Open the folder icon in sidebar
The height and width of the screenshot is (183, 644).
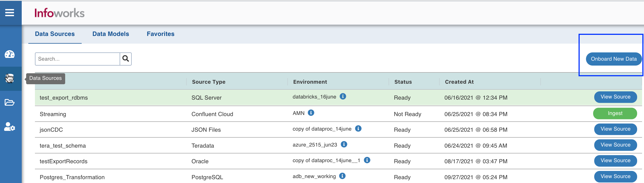(x=10, y=102)
